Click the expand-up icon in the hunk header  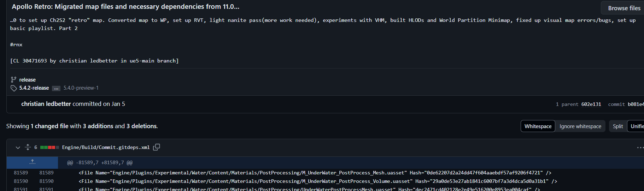coord(32,162)
